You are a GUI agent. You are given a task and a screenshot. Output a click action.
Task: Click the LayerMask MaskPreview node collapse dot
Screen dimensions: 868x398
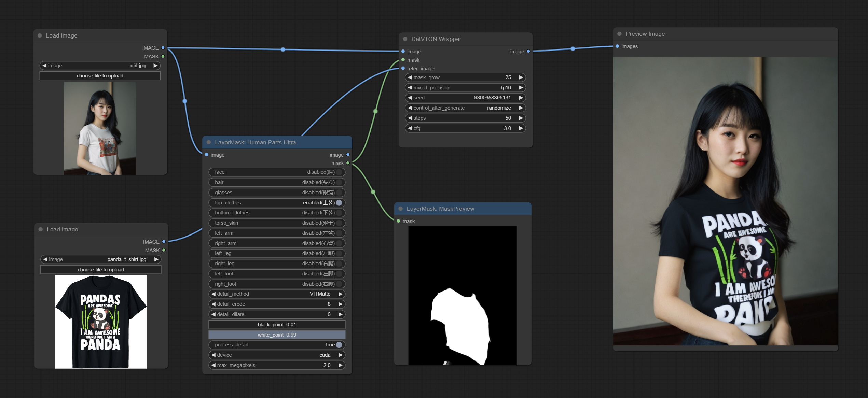coord(400,209)
